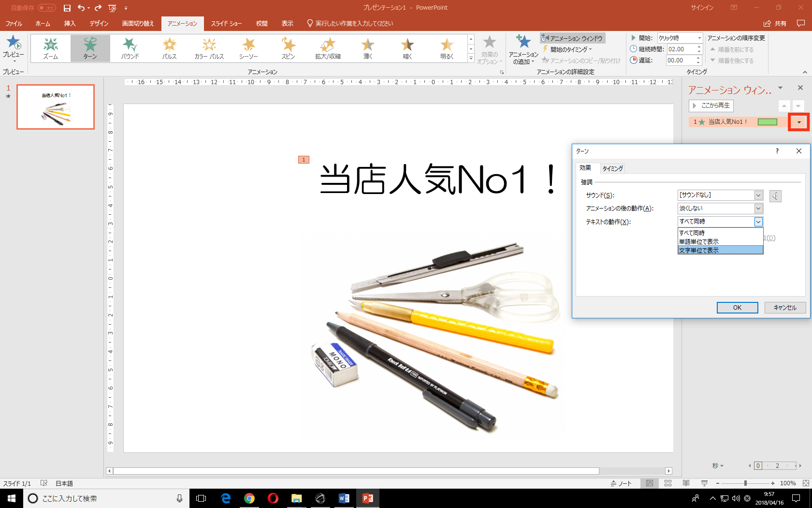Toggle the アニメーション ウィンドウ pane button
Viewport: 812px width, 508px height.
[x=572, y=38]
